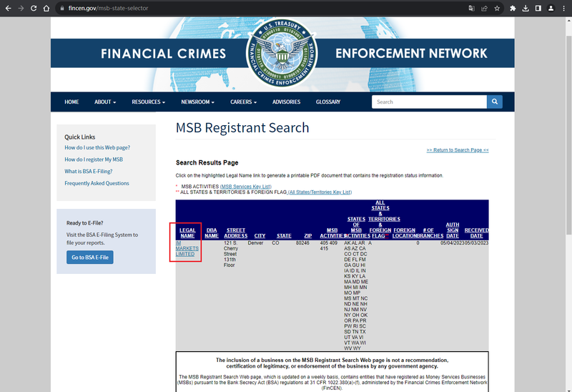This screenshot has height=392, width=572.
Task: Sort by CITY column header
Action: pyautogui.click(x=260, y=236)
